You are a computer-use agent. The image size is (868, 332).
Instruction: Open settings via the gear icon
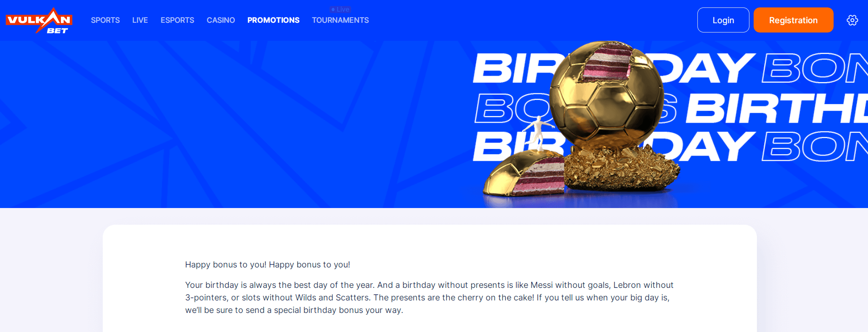[852, 20]
